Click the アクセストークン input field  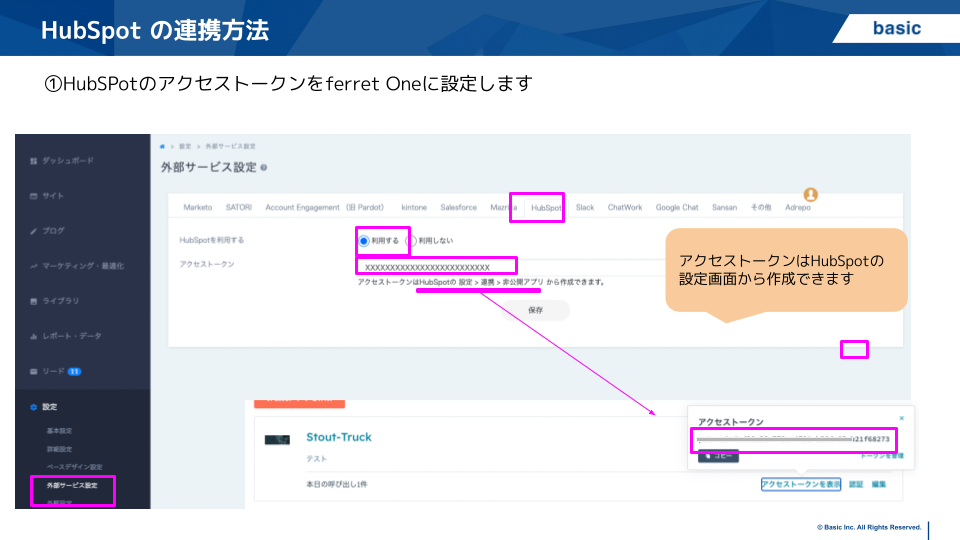[x=511, y=268]
